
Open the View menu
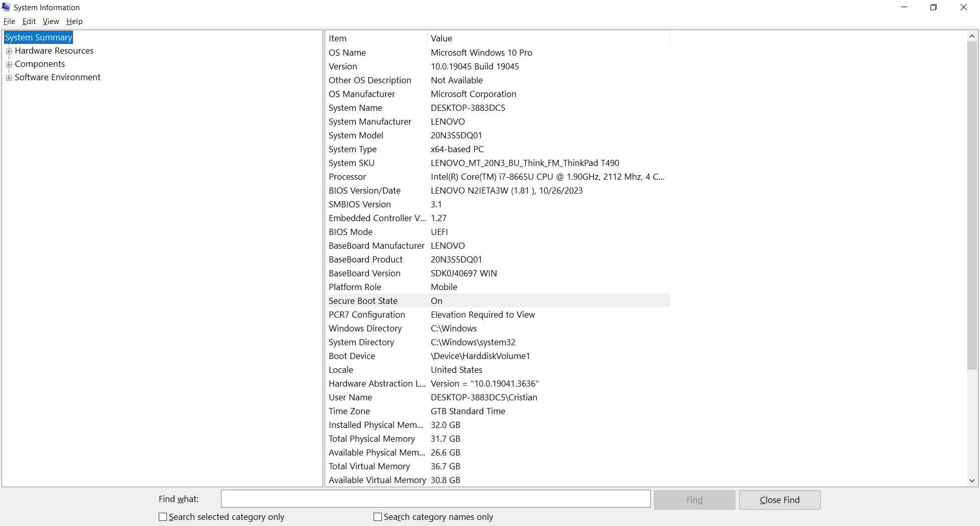(x=51, y=21)
